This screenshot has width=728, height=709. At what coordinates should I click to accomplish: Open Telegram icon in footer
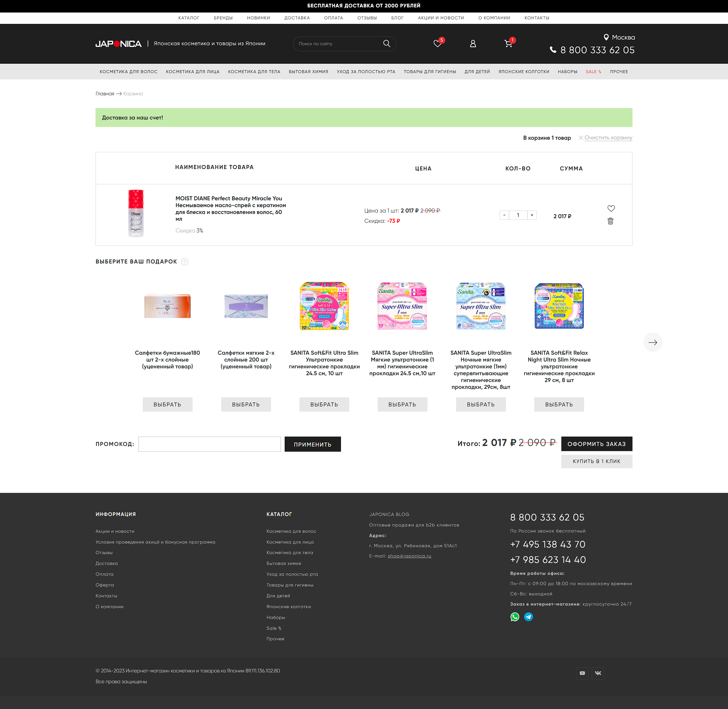[x=528, y=617]
